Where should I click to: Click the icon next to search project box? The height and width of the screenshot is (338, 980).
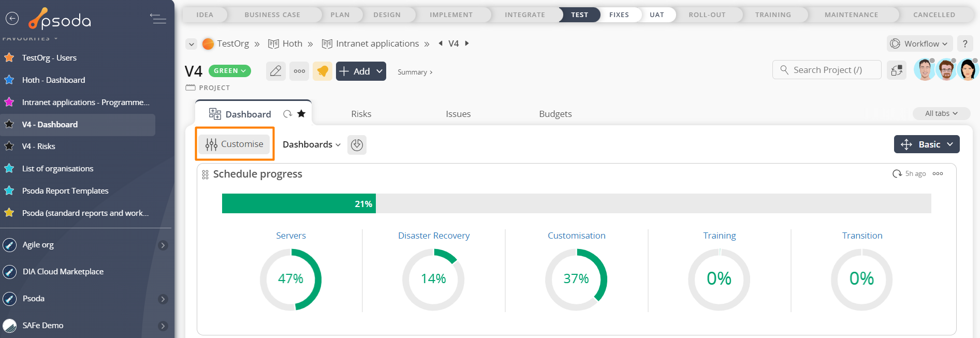897,70
